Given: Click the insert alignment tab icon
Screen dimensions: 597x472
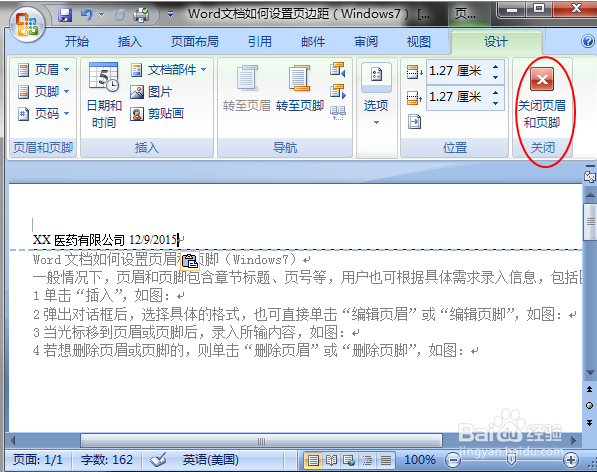Looking at the screenshot, I should pos(414,122).
